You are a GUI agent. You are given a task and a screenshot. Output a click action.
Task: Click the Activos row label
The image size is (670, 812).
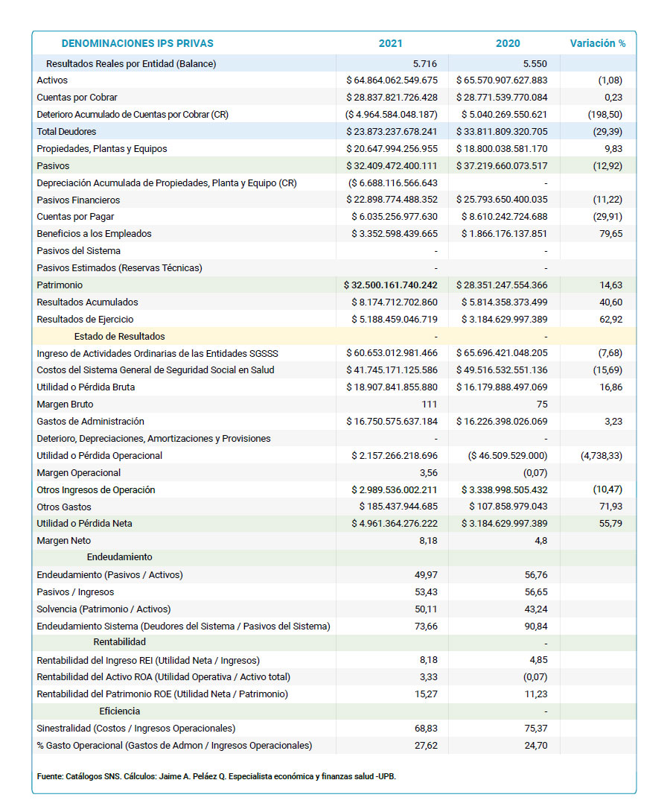point(52,80)
